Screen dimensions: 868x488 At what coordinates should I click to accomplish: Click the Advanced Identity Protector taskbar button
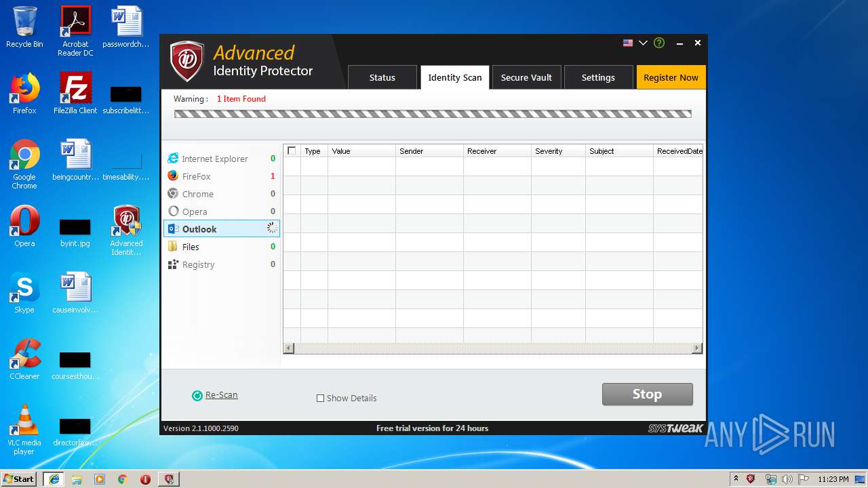tap(169, 479)
